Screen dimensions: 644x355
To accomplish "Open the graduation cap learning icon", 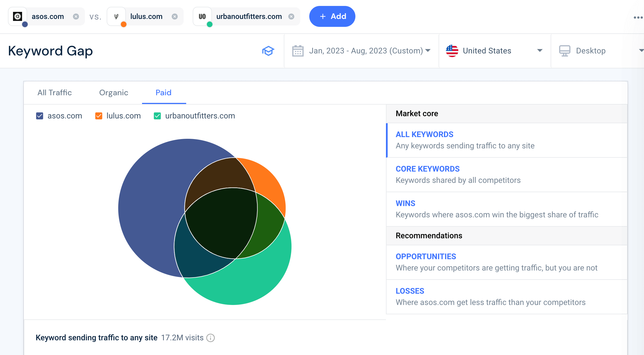I will pos(268,51).
